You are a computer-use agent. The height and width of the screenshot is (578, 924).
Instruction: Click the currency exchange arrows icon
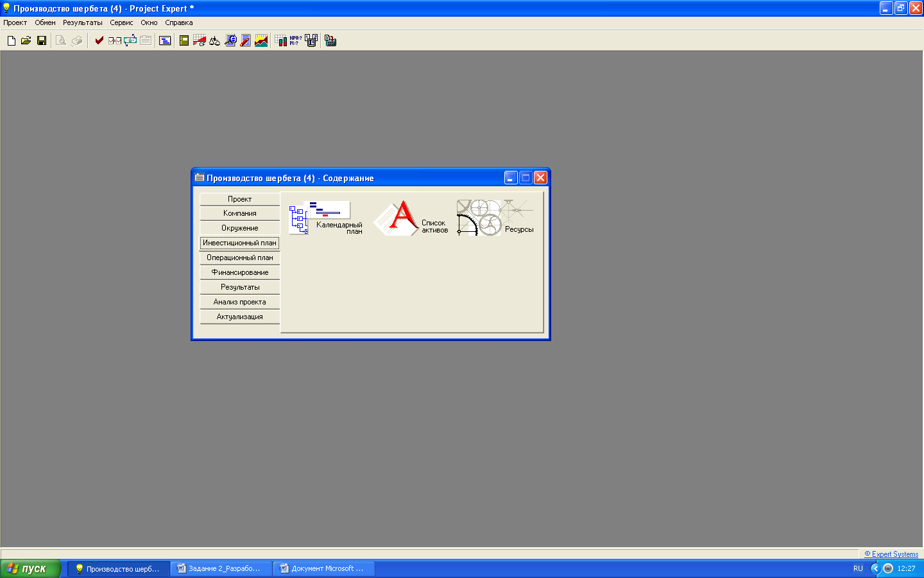130,40
